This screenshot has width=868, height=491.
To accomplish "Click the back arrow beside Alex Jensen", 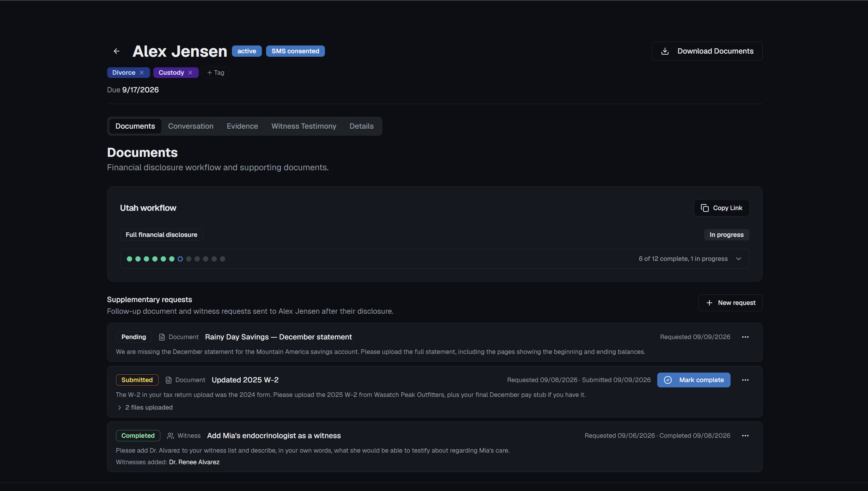I will click(117, 51).
